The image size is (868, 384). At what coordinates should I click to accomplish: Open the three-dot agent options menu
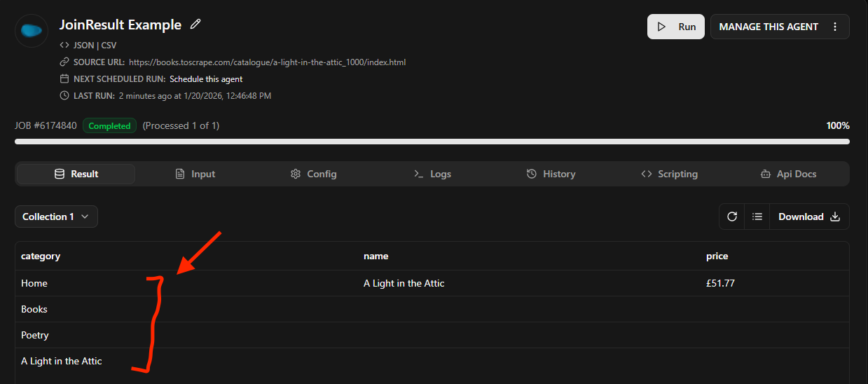(x=835, y=27)
